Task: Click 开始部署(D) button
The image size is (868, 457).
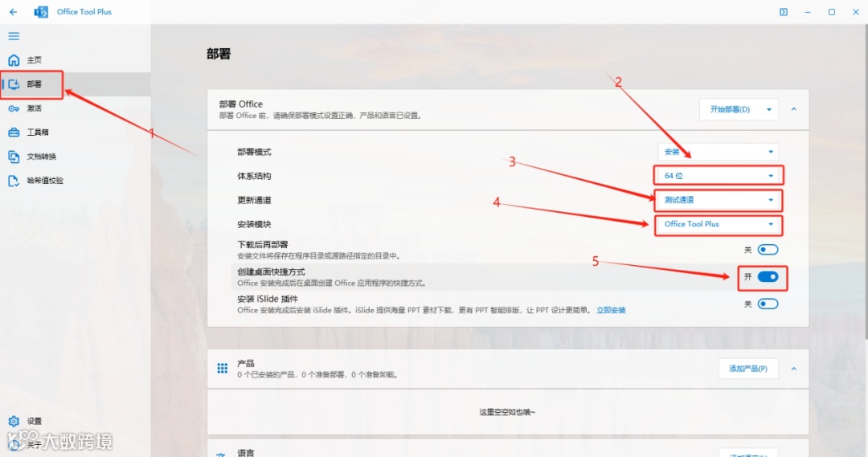Action: 730,109
